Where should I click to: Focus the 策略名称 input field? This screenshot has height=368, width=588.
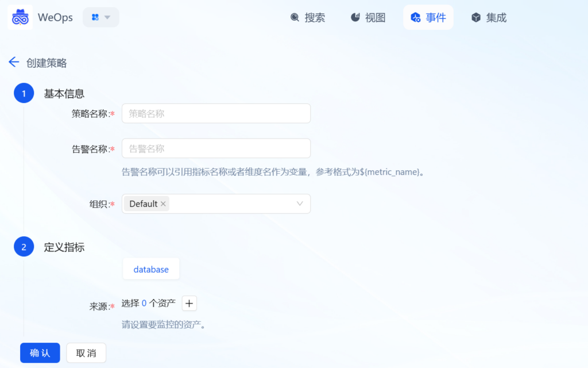click(216, 113)
